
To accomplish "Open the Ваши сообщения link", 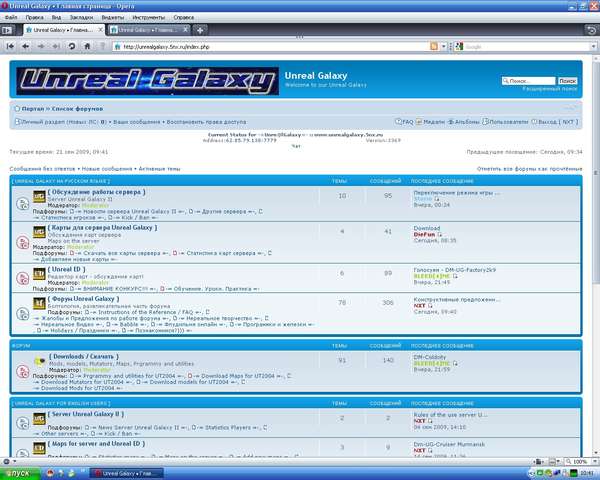I will (x=137, y=122).
